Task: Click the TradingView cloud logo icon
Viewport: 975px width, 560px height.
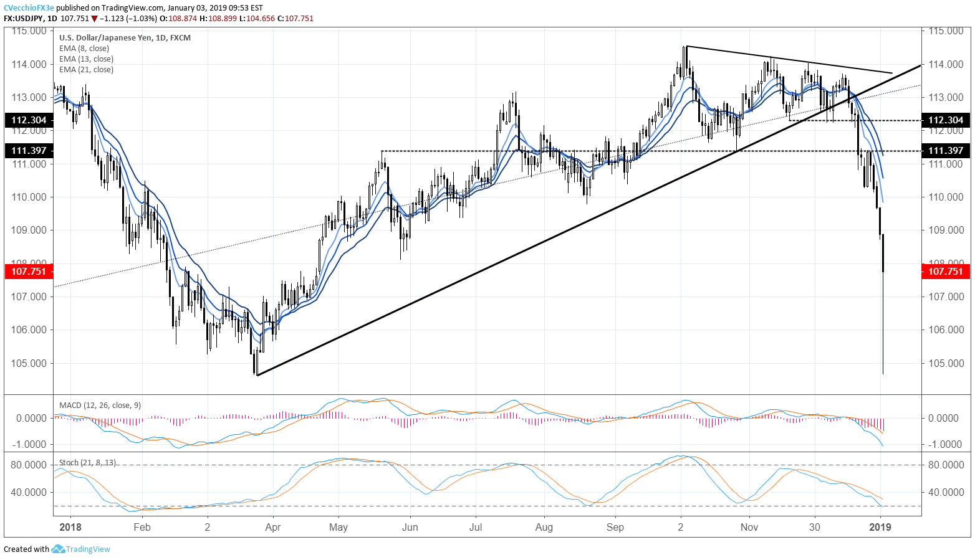Action: [58, 549]
